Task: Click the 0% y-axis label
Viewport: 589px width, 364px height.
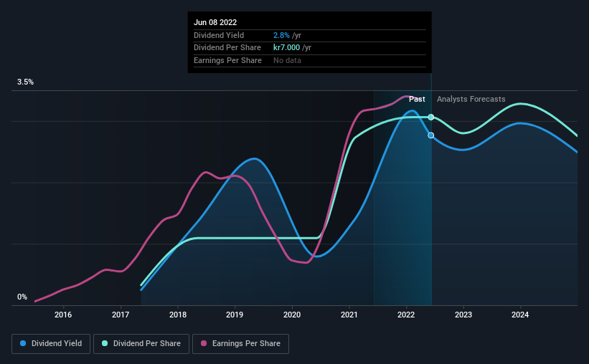Action: tap(22, 297)
